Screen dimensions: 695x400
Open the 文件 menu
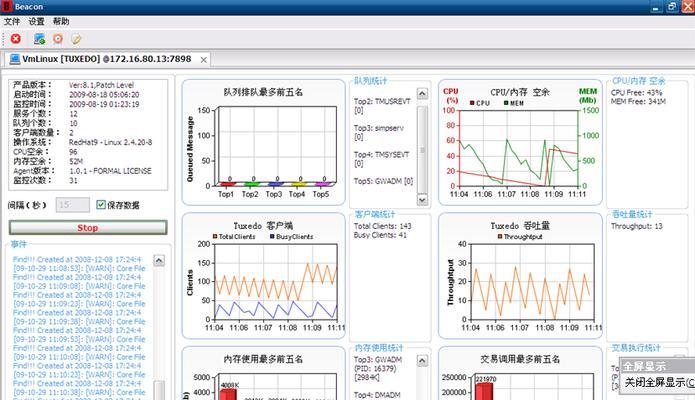click(x=12, y=21)
